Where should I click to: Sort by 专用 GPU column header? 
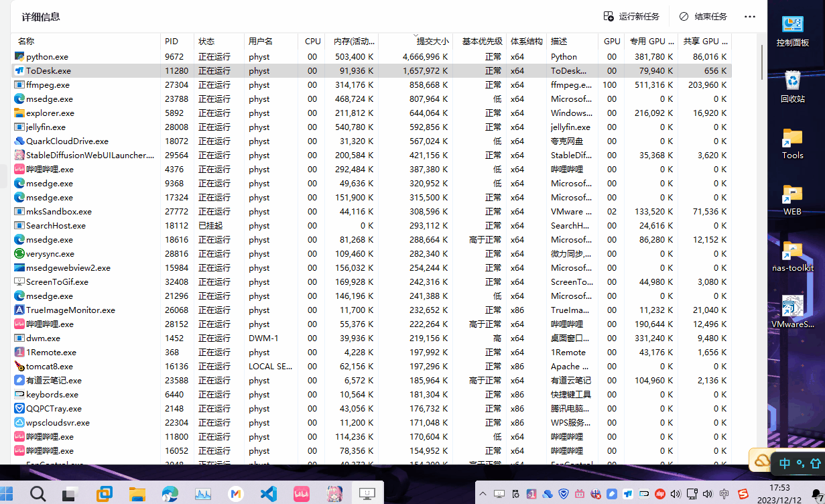coord(651,42)
